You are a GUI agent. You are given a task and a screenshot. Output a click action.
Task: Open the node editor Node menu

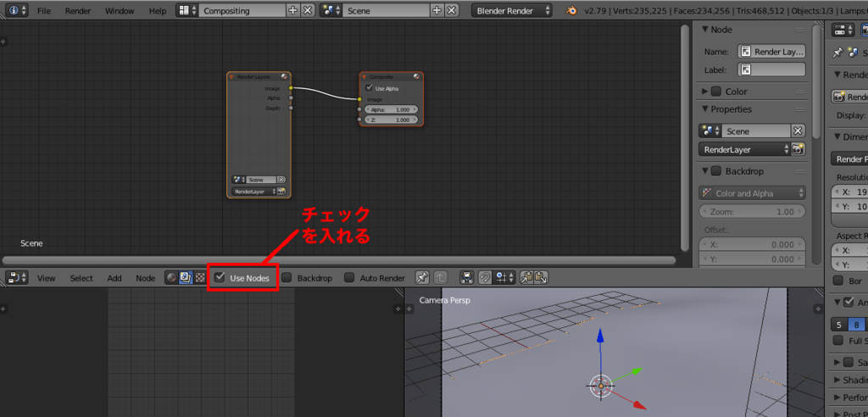point(146,278)
